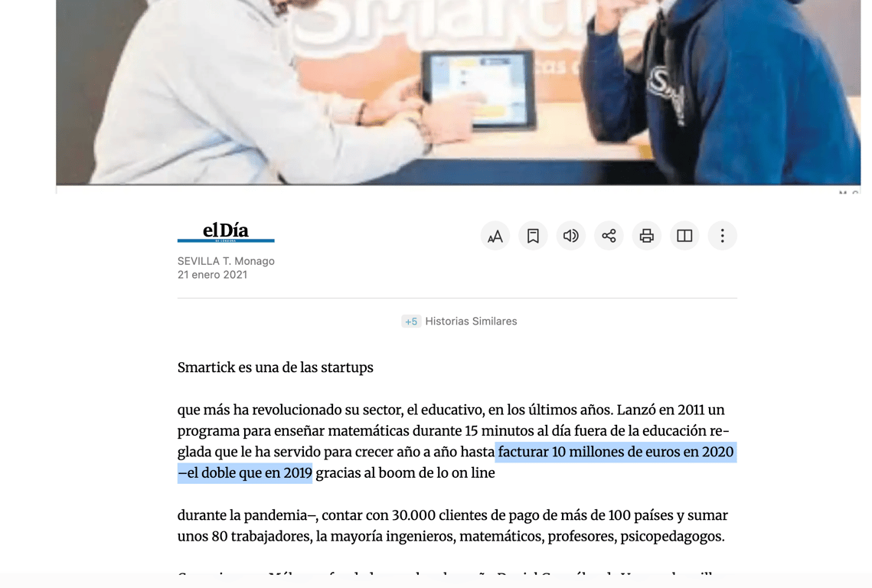Screen dimensions: 872x588
Task: Switch to page view layout icon
Action: point(684,236)
